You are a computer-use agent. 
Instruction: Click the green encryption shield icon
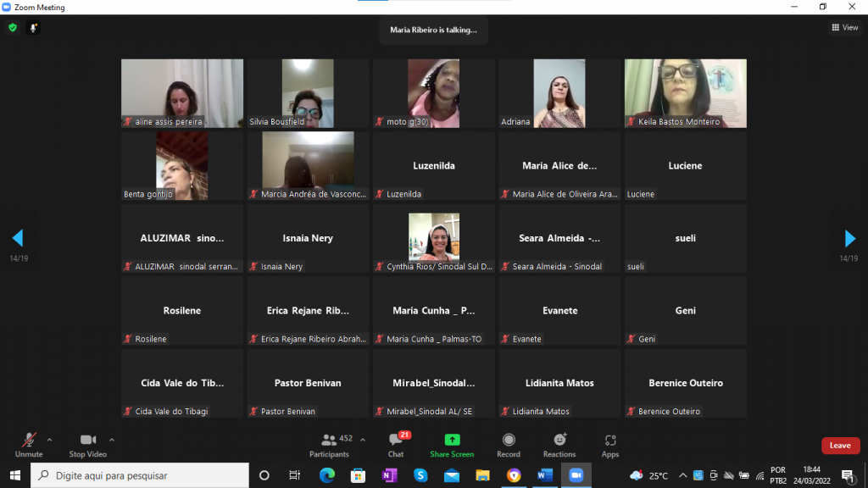click(x=13, y=27)
